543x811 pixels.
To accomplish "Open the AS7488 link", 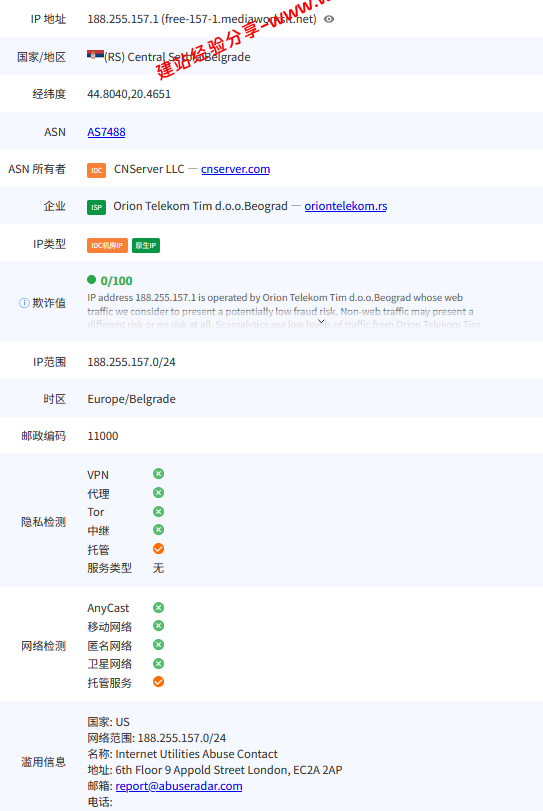I will [x=106, y=132].
